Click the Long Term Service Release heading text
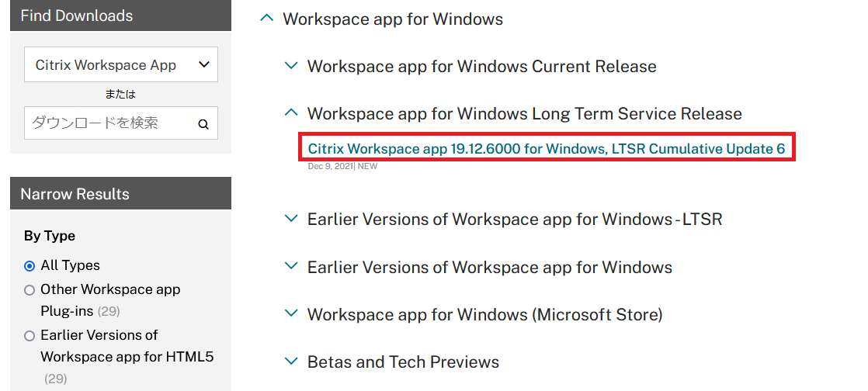This screenshot has height=391, width=868. click(x=524, y=114)
